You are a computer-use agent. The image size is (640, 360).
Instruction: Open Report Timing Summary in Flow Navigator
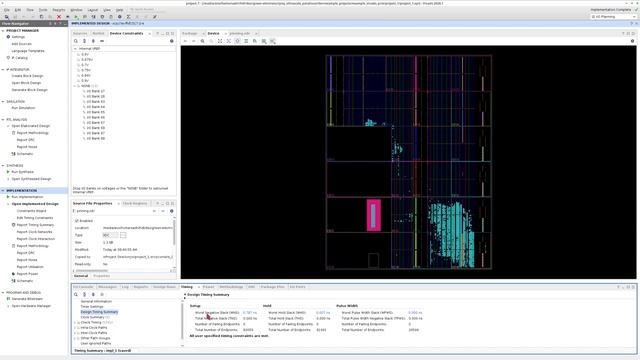point(35,225)
